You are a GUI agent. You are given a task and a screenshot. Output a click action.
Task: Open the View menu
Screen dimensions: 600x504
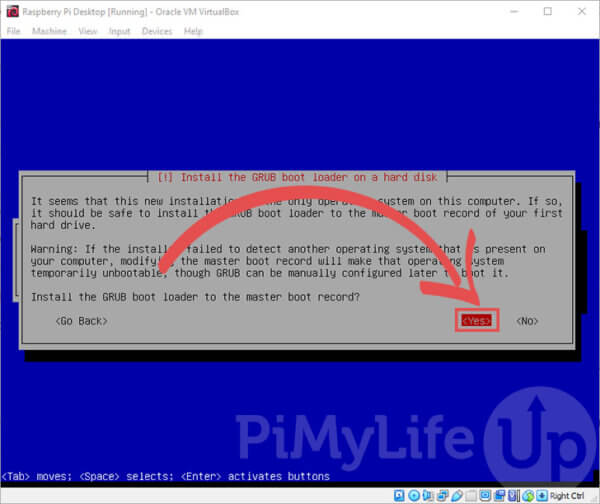pos(88,31)
